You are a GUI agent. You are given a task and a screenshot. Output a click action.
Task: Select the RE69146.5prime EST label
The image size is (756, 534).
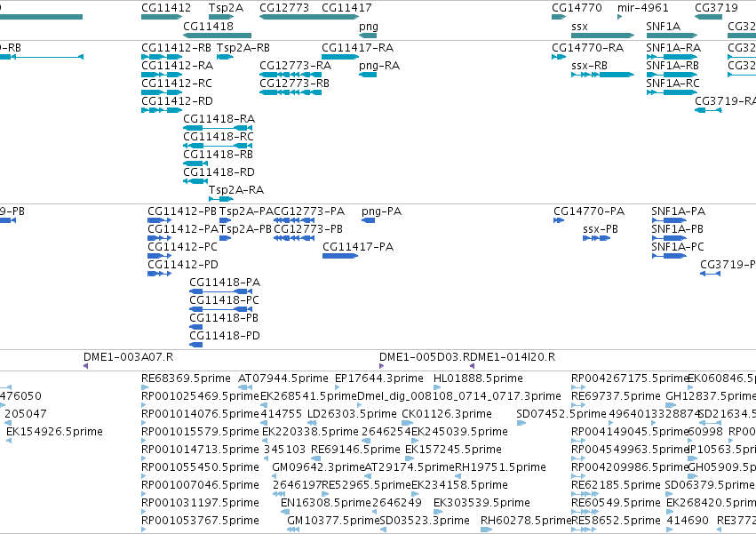(x=355, y=450)
